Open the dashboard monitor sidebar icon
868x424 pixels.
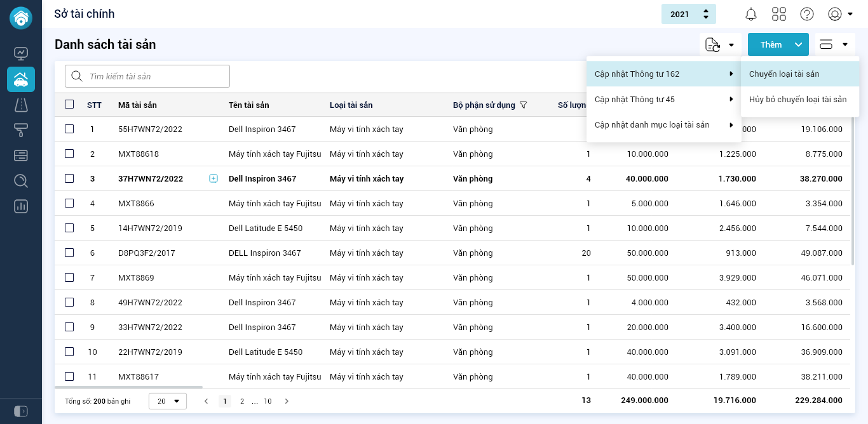[21, 53]
